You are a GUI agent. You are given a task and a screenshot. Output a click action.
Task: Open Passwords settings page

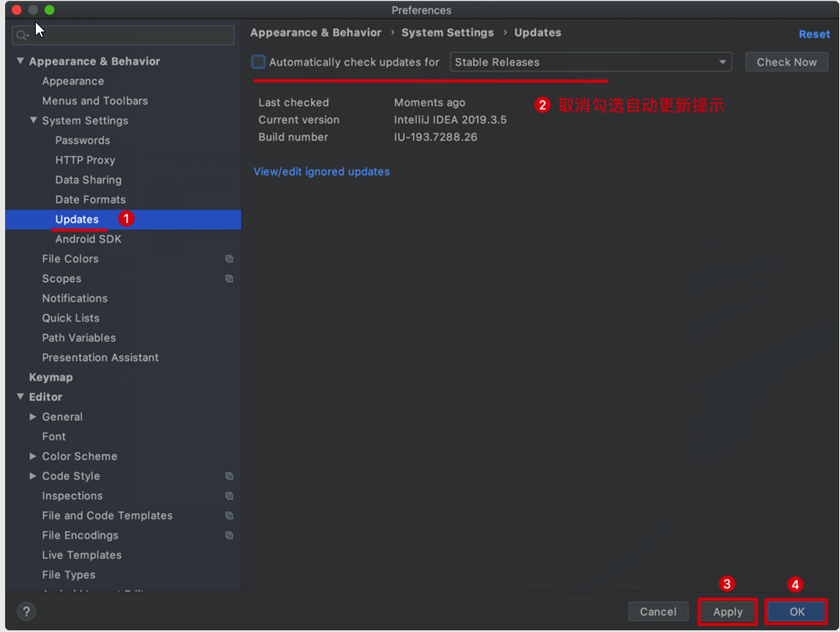83,141
